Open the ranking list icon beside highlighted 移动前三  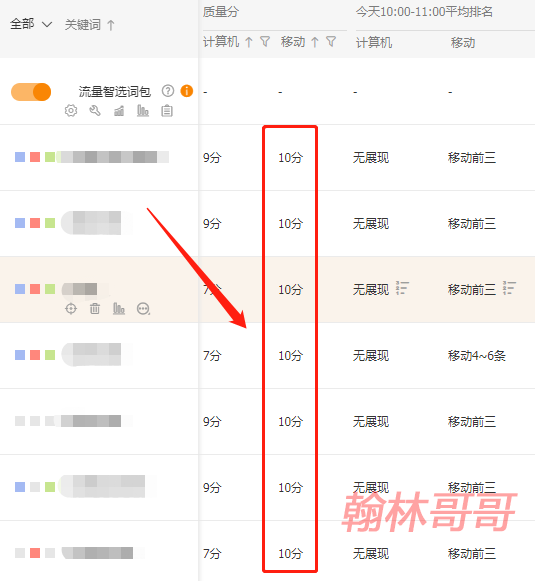click(x=509, y=288)
